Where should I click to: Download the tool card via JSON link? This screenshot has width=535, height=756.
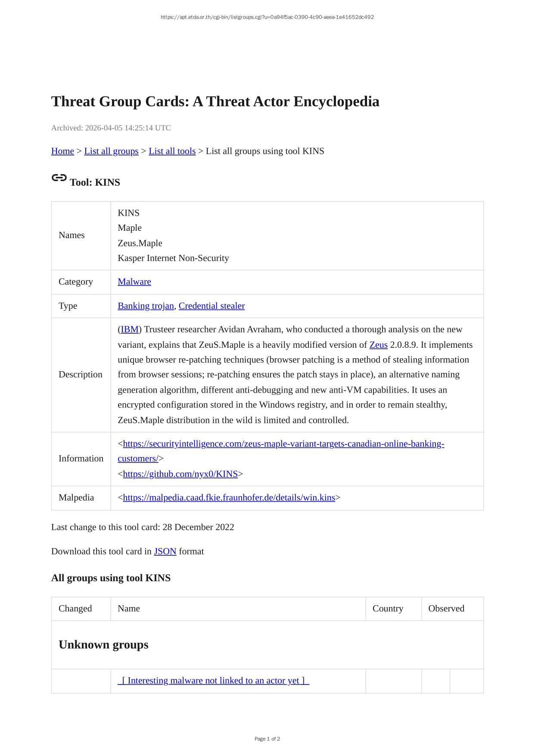(x=165, y=552)
